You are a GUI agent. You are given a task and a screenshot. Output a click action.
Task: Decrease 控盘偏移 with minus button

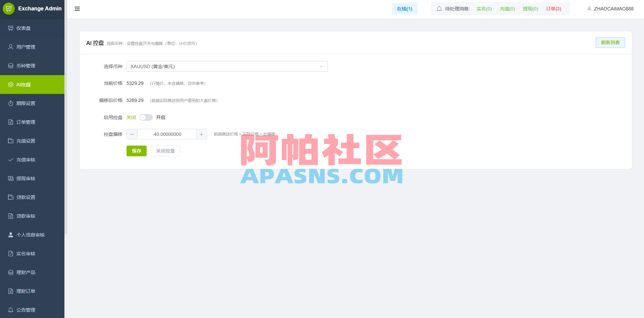point(132,134)
